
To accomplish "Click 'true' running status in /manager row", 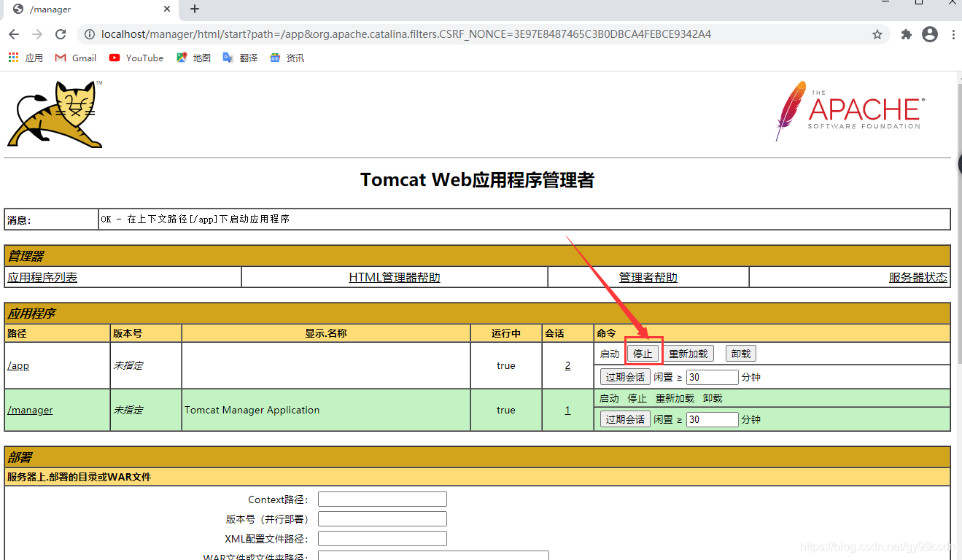I will pos(506,410).
